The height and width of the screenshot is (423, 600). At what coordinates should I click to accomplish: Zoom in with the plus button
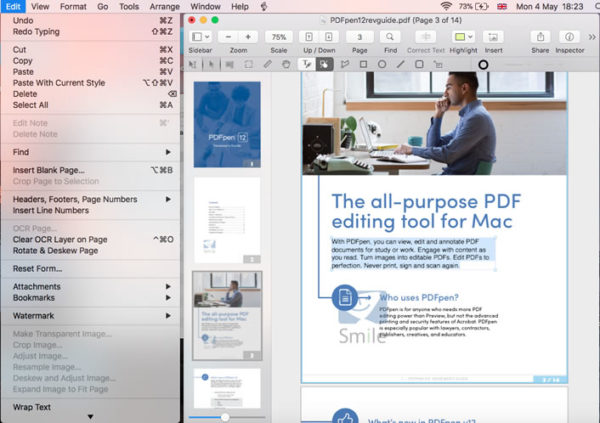[248, 37]
